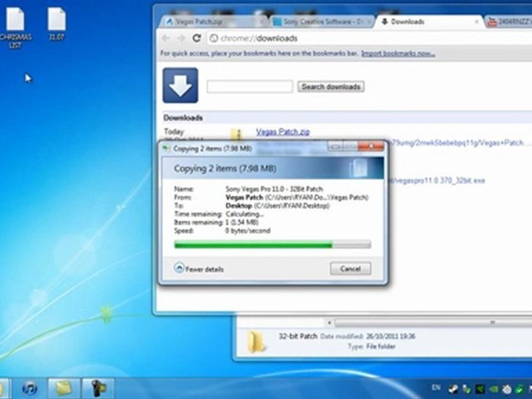Open iTunes from the taskbar
This screenshot has width=532, height=399.
click(29, 388)
